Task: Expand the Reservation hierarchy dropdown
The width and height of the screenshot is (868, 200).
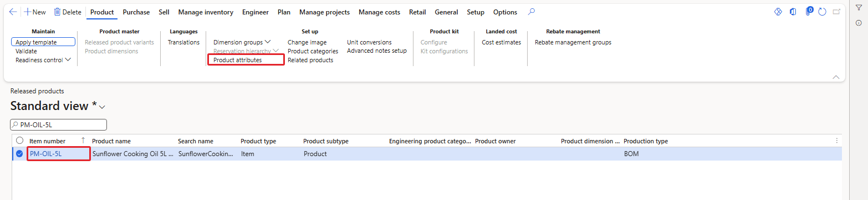Action: [276, 51]
